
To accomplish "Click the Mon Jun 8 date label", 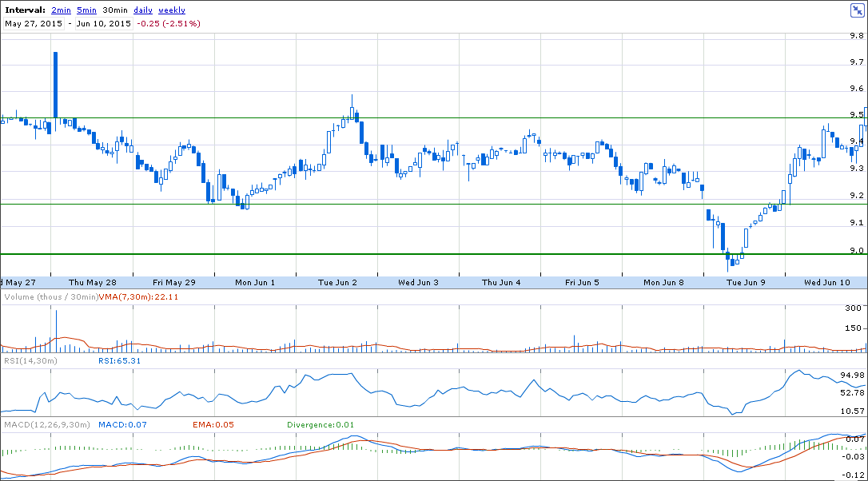I will (x=663, y=282).
